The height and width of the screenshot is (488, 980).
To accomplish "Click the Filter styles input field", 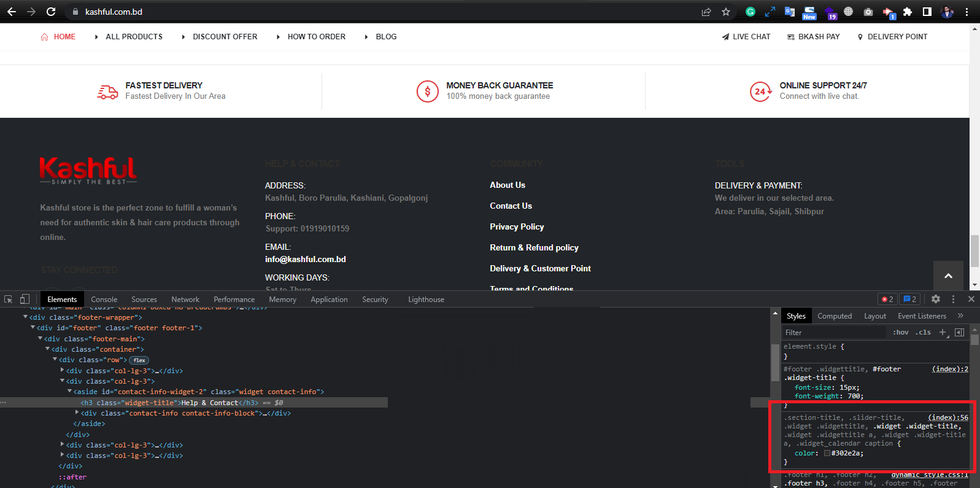I will pos(835,332).
